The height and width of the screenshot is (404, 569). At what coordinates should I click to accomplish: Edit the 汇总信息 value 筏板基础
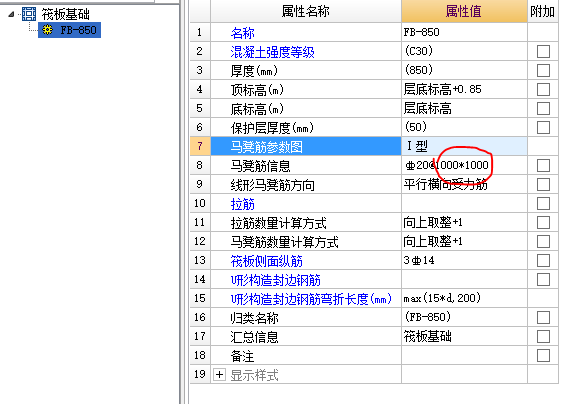[464, 336]
